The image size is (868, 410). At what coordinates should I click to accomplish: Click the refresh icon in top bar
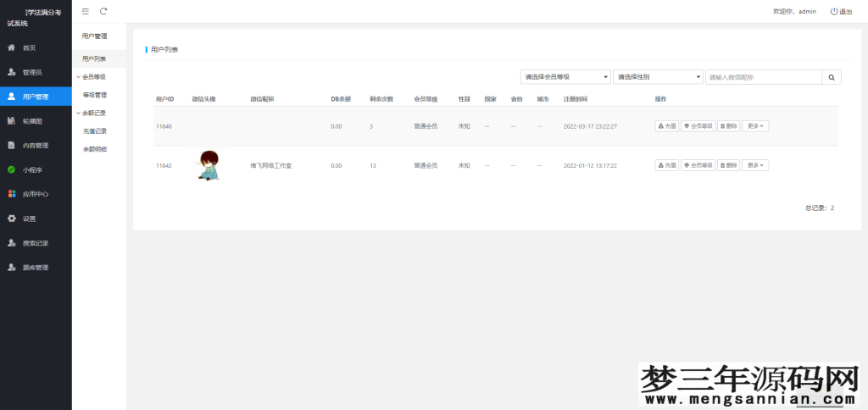[x=103, y=11]
